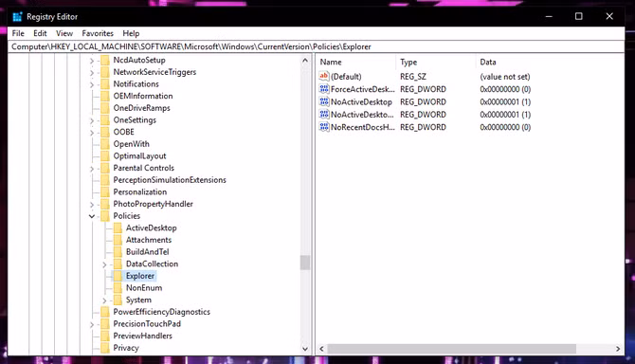The height and width of the screenshot is (364, 635).
Task: Select the (Default) string value icon
Action: point(323,76)
